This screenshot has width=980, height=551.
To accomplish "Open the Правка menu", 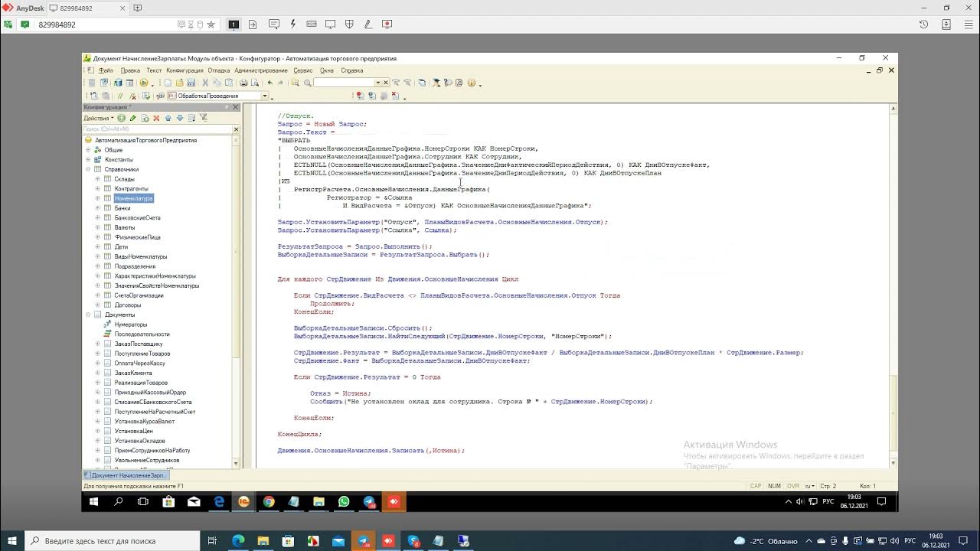I will point(130,70).
